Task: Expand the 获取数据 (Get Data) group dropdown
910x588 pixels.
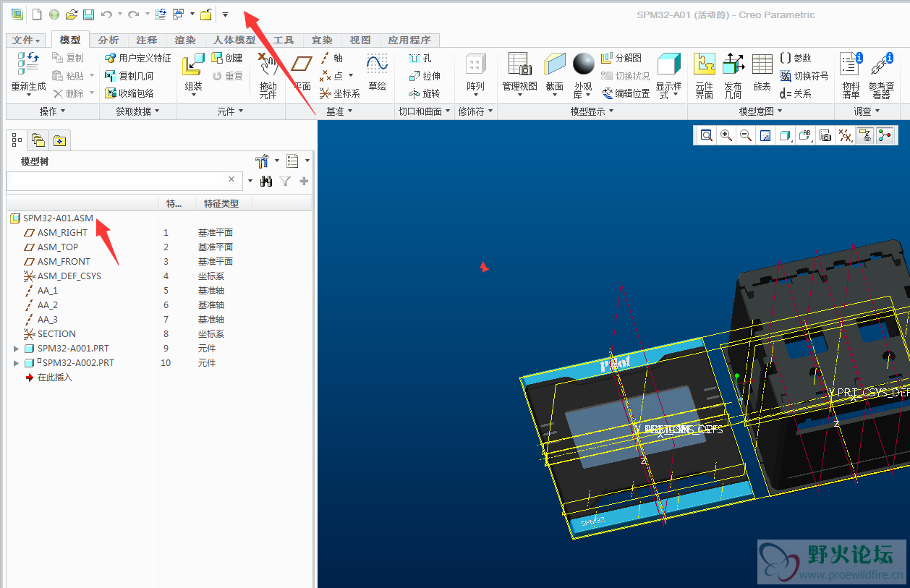Action: tap(137, 111)
